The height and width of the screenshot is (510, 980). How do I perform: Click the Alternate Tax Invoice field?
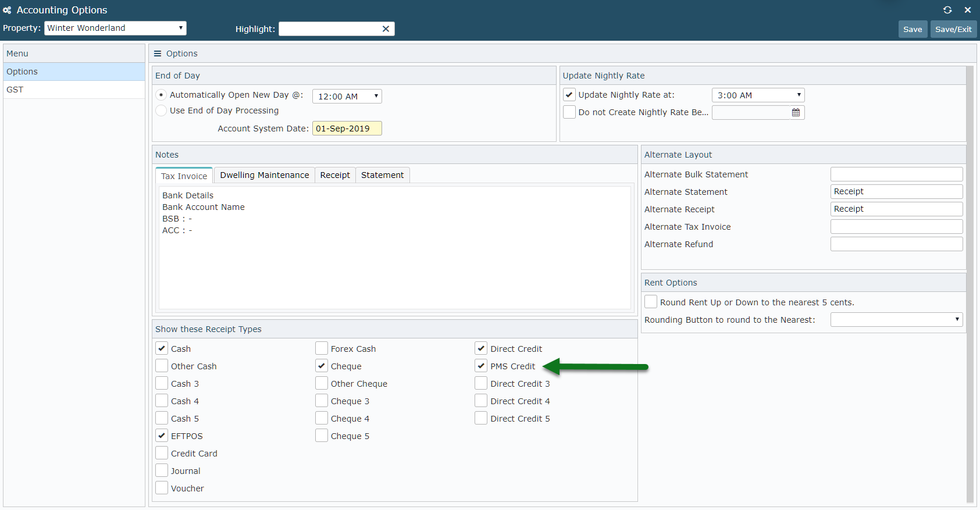(897, 227)
